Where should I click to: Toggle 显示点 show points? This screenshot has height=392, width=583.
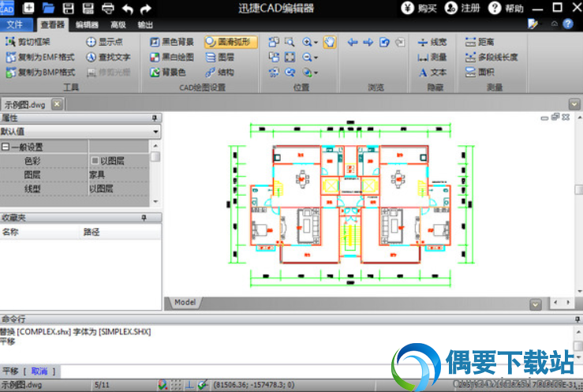pos(104,42)
